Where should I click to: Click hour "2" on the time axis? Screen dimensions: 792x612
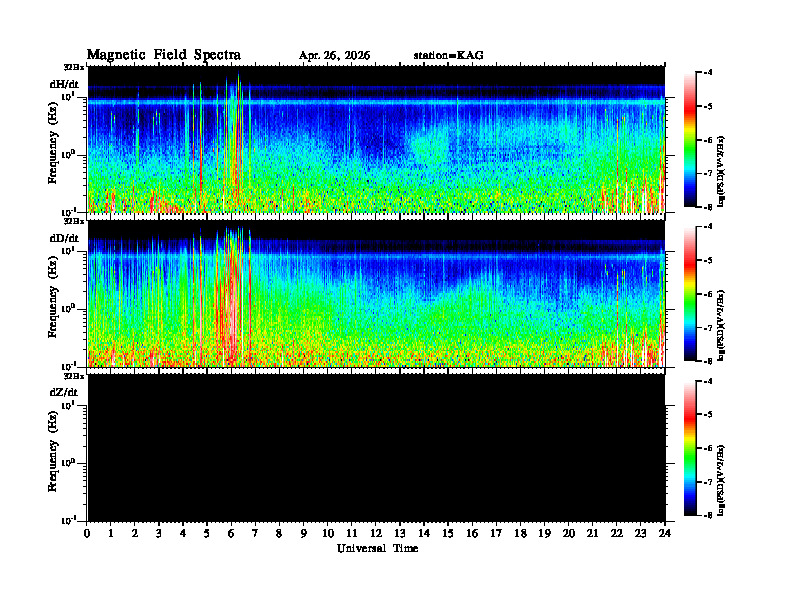click(135, 533)
